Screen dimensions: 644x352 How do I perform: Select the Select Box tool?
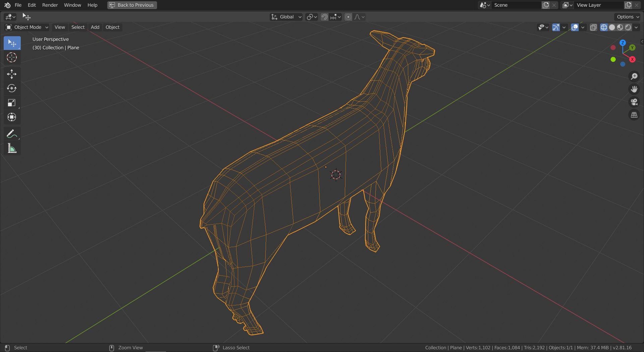12,43
